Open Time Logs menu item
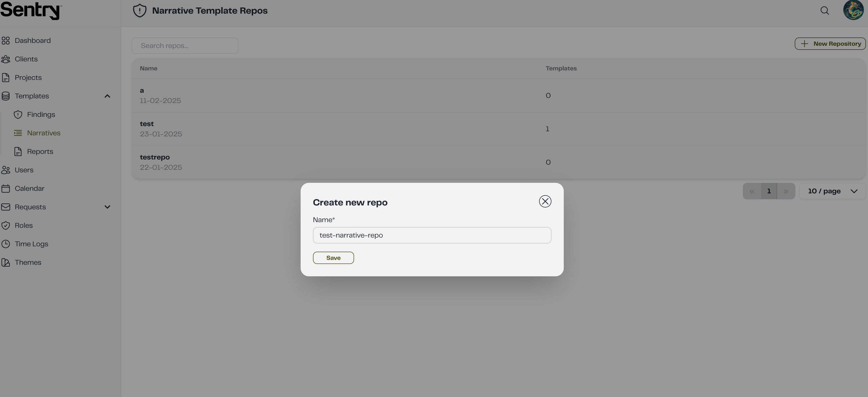This screenshot has height=397, width=868. coord(31,244)
